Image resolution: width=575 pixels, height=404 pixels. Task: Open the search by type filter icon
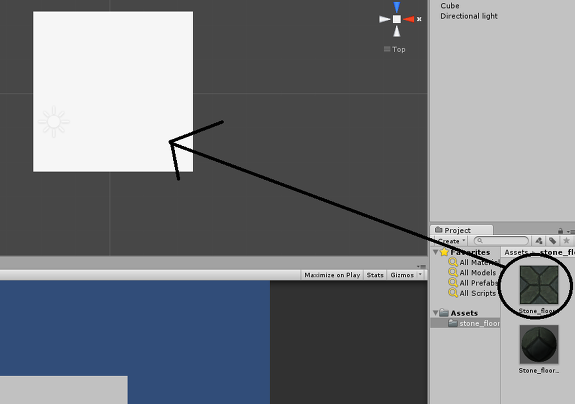click(x=539, y=241)
